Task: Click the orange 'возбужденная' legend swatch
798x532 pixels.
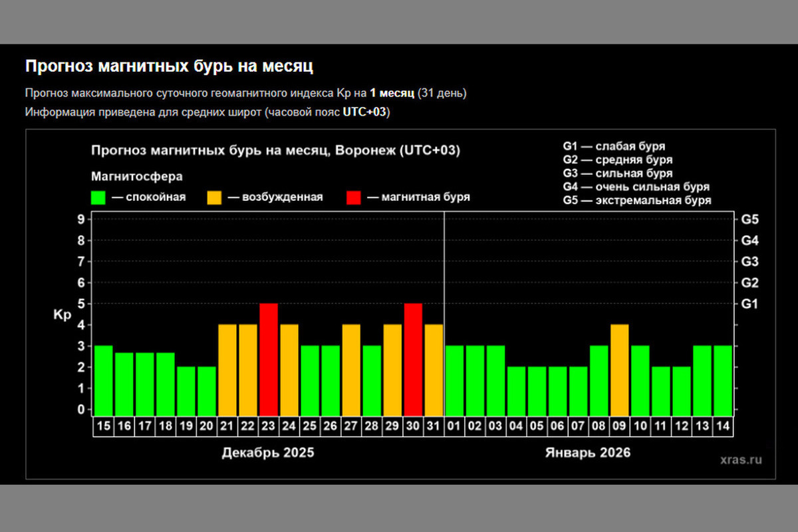Action: tap(214, 198)
